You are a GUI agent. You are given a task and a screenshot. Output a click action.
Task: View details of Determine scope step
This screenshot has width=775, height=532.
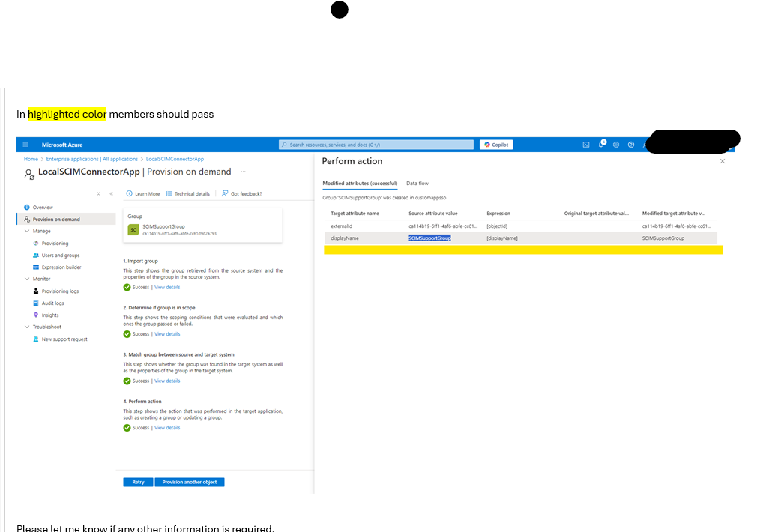click(167, 334)
